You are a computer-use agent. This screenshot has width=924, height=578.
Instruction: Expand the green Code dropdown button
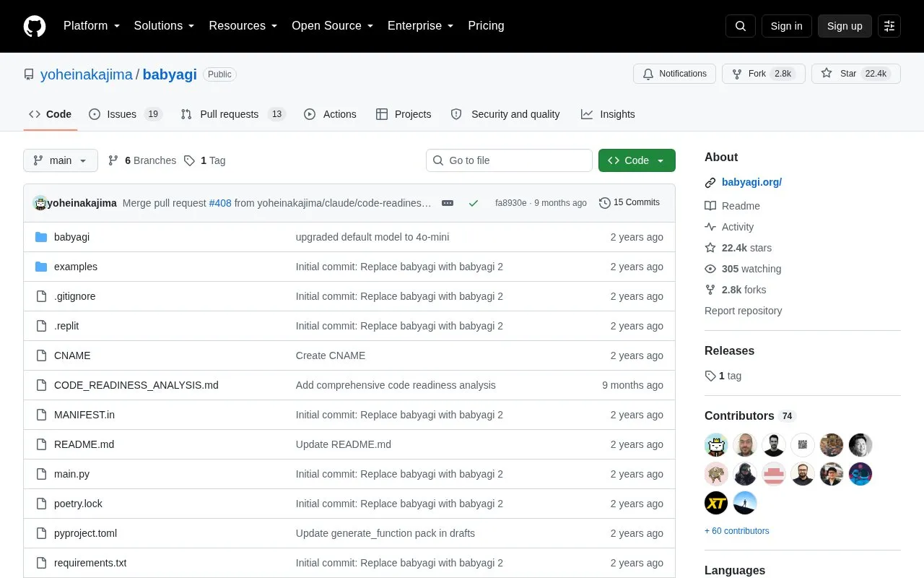tap(637, 160)
